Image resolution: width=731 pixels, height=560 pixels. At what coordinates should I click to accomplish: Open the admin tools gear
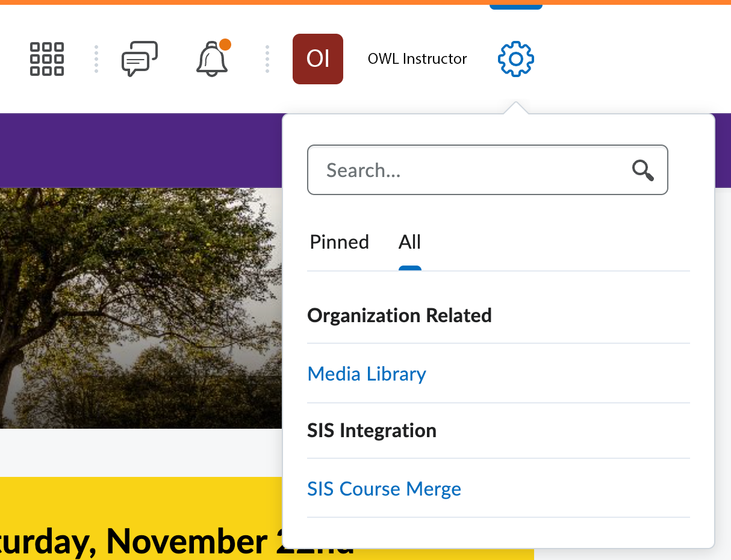pyautogui.click(x=515, y=58)
